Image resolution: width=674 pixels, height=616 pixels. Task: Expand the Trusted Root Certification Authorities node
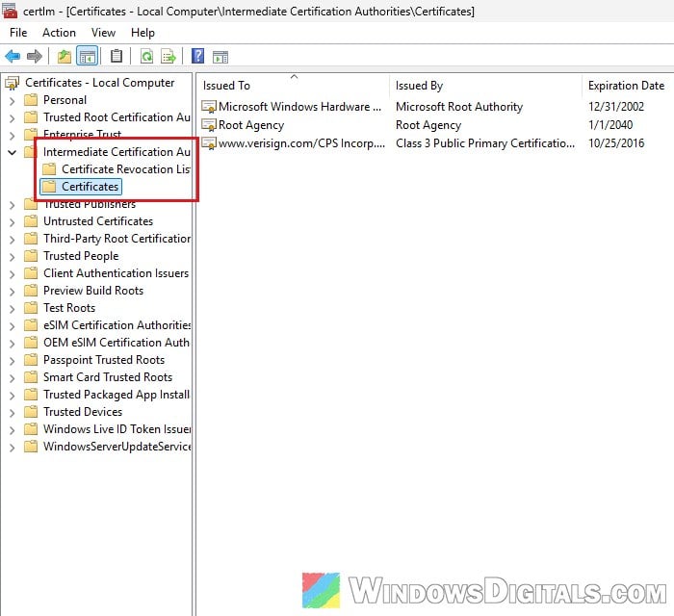[x=12, y=118]
